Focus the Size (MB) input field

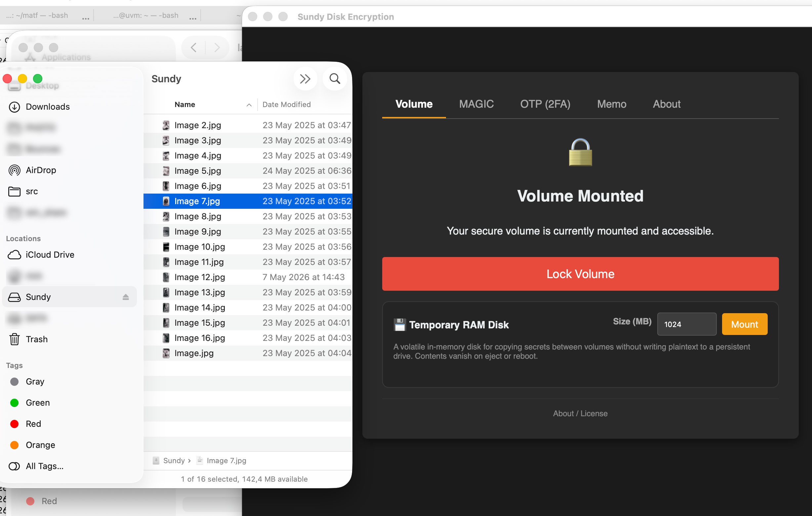(x=687, y=324)
